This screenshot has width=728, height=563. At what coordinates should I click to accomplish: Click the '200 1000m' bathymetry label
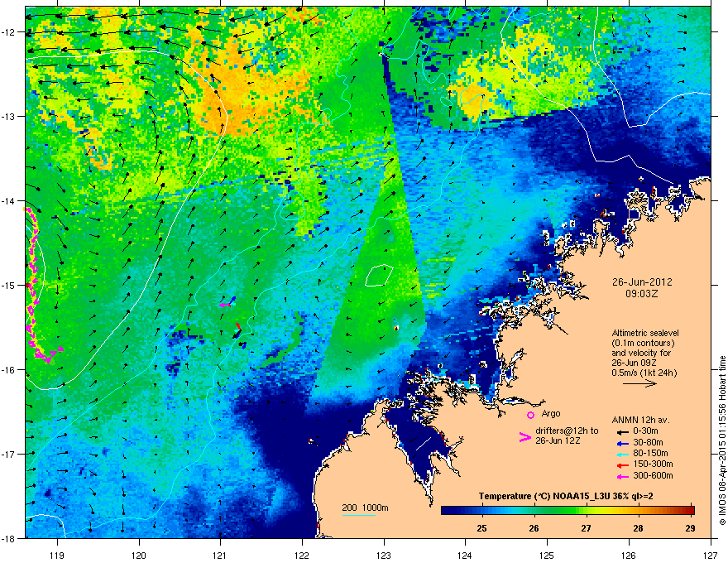[x=365, y=508]
